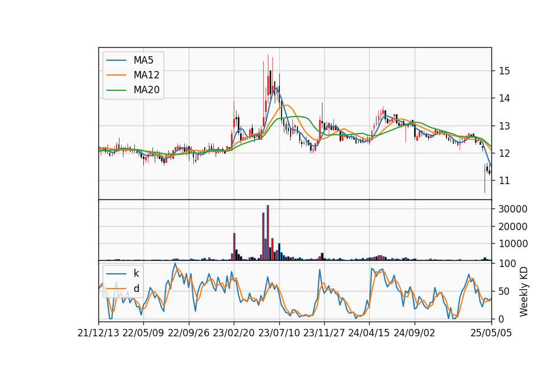The height and width of the screenshot is (392, 546).
Task: Click the 25/05/05 date tick label
Action: [x=491, y=333]
